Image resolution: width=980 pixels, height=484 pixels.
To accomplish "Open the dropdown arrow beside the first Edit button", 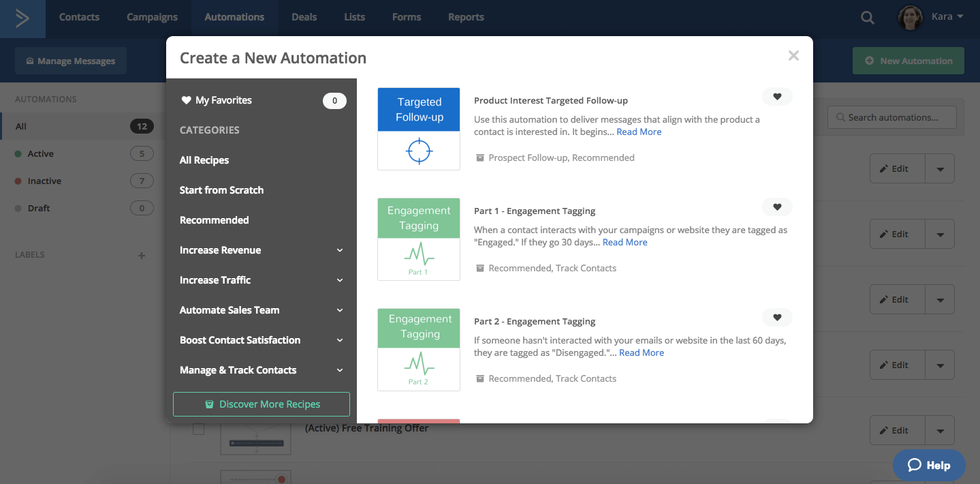I will (x=940, y=168).
